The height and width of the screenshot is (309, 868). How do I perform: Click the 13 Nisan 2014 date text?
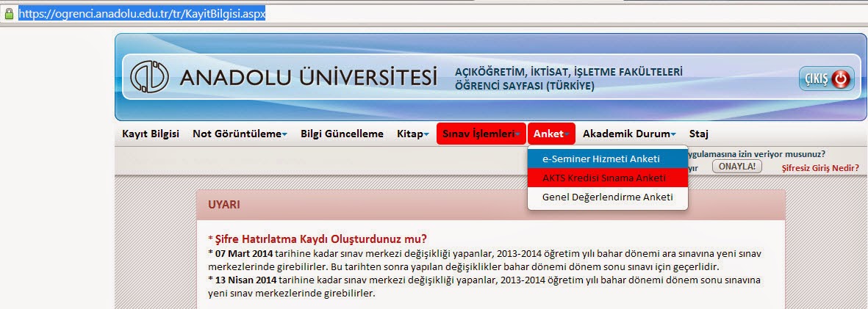click(244, 280)
